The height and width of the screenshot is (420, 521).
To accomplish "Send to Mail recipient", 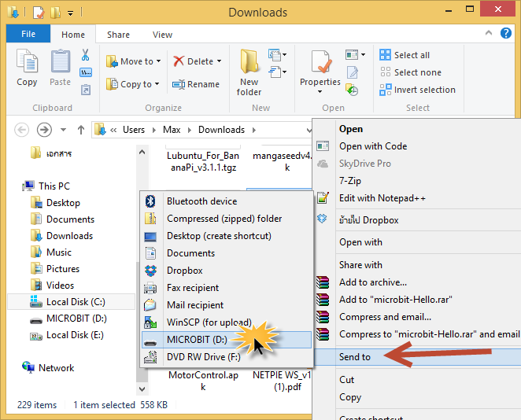I will pyautogui.click(x=227, y=305).
